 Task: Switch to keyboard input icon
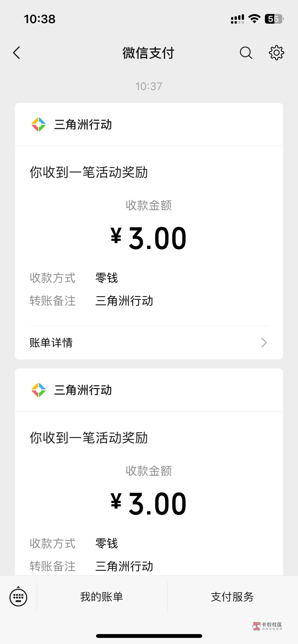(18, 597)
